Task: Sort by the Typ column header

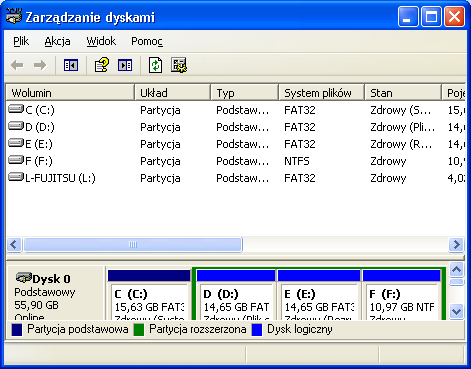Action: [x=245, y=92]
